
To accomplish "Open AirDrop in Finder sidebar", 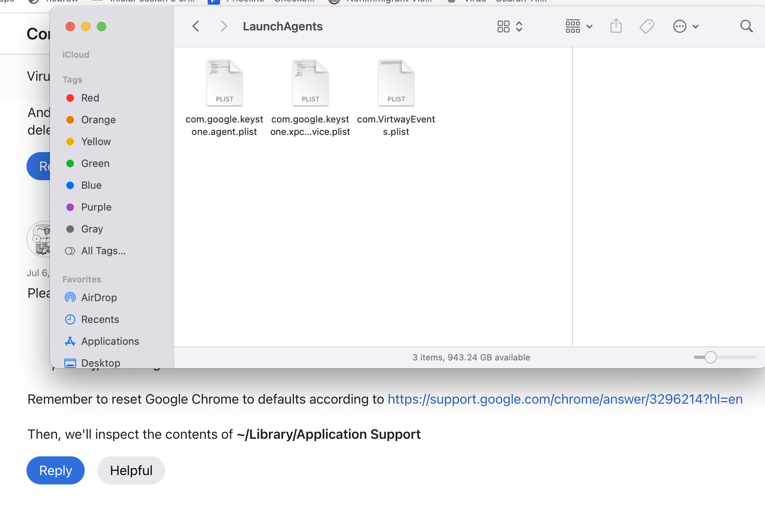I will point(99,298).
